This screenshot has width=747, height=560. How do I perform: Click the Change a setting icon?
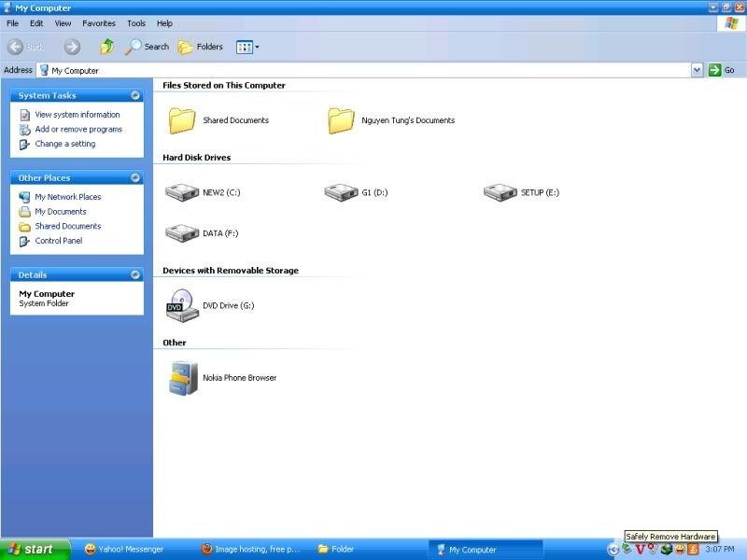click(x=24, y=145)
